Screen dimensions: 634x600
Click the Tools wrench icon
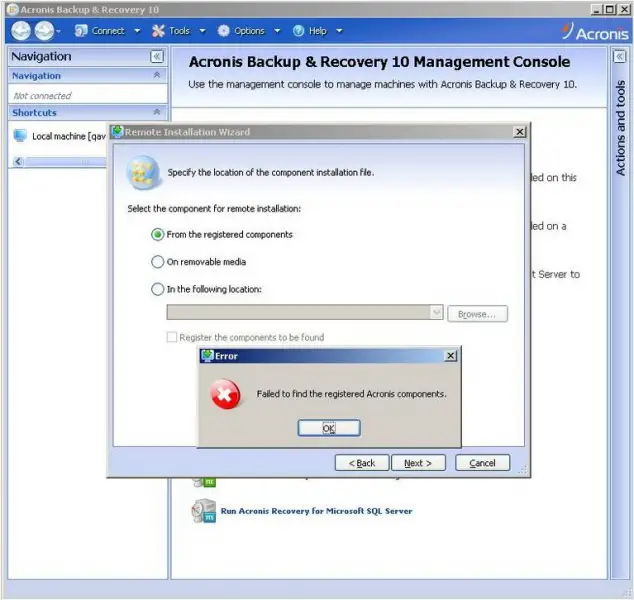click(158, 31)
